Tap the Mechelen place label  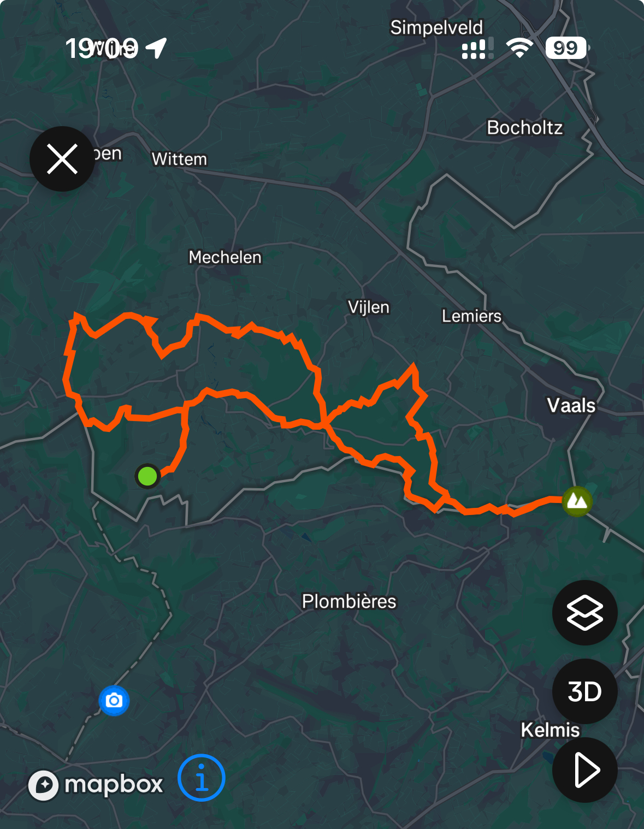click(x=225, y=257)
